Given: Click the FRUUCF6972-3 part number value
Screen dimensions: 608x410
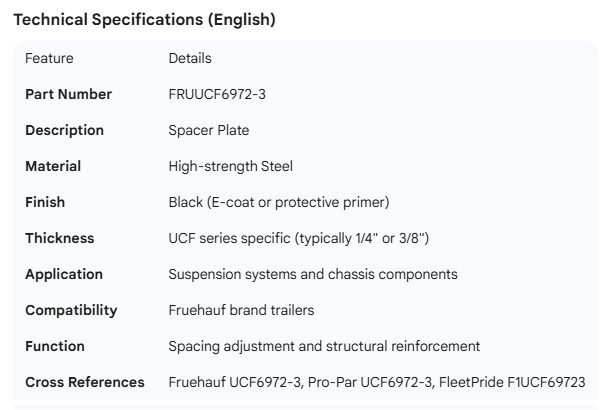Looking at the screenshot, I should tap(217, 94).
